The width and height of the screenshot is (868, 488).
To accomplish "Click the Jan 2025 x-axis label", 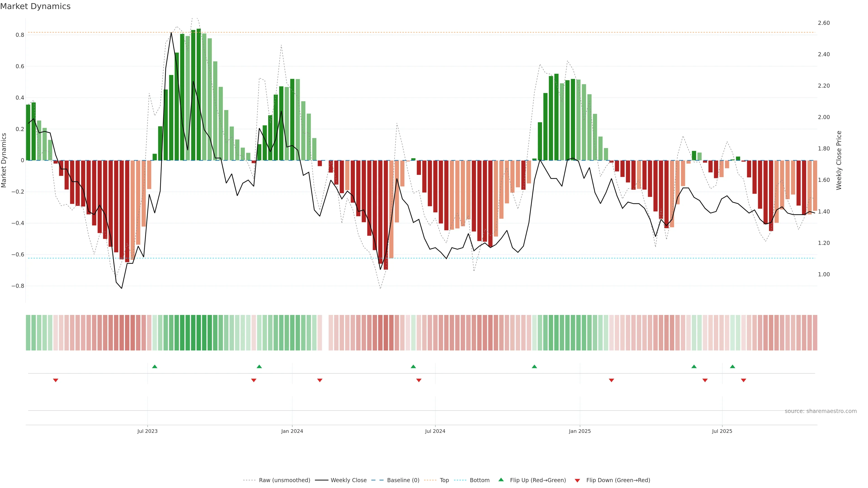I will (580, 431).
